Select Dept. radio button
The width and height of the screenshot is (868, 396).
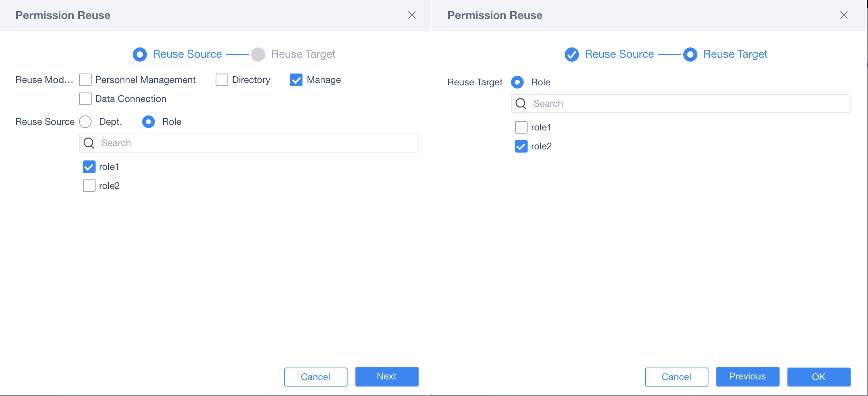85,122
